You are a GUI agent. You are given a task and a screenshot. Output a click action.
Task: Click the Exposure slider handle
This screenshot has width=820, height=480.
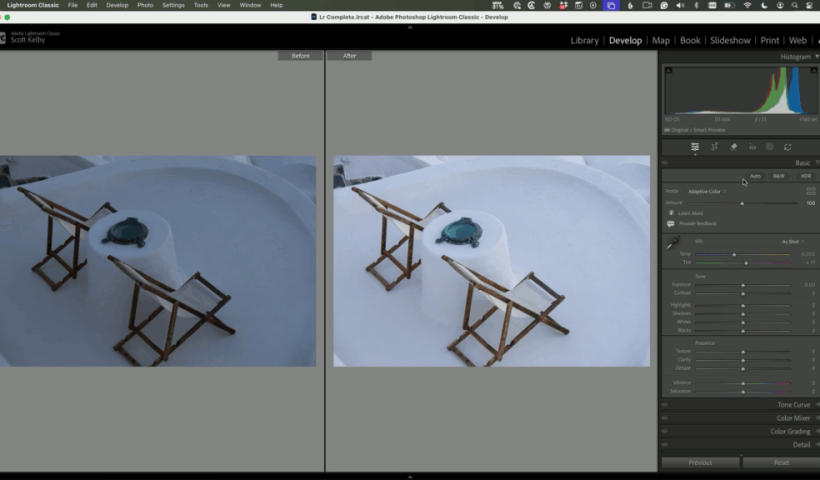[x=742, y=285]
